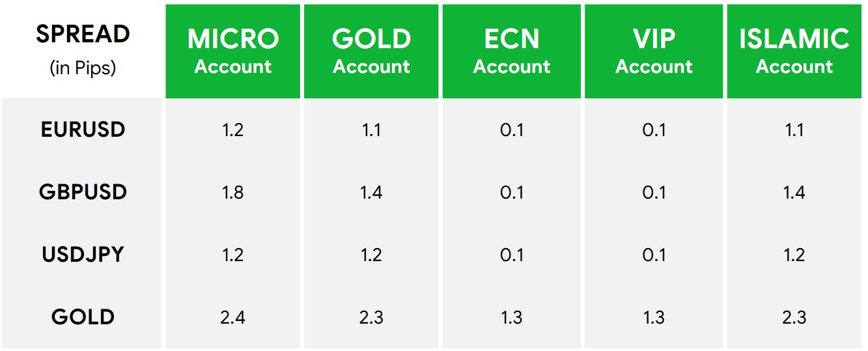Viewport: 868px width, 351px height.
Task: Select GOLD spread 2.4 under MICRO
Action: pos(232,317)
